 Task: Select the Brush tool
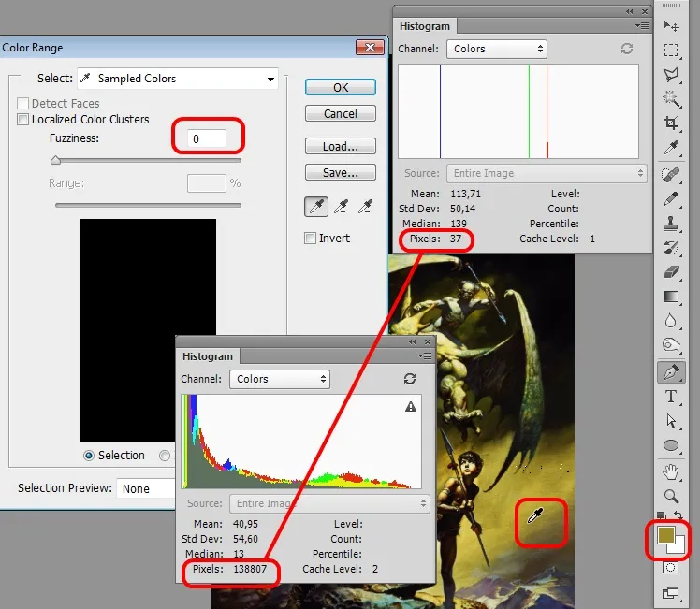tap(671, 198)
